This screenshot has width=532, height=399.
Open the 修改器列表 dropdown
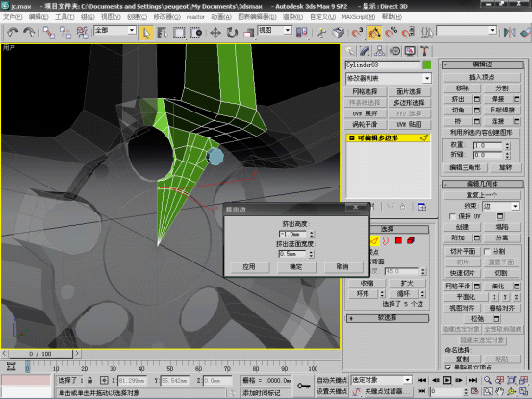point(388,78)
